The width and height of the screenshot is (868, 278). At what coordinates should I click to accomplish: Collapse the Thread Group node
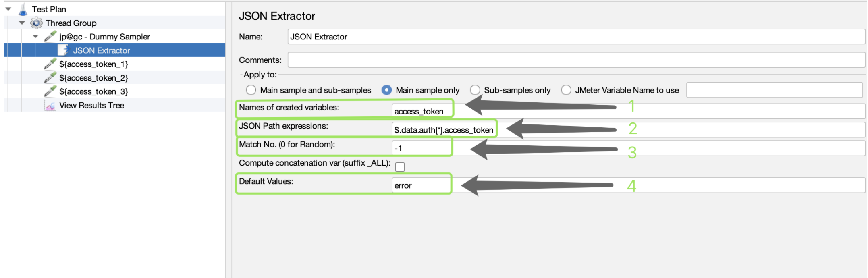point(22,23)
